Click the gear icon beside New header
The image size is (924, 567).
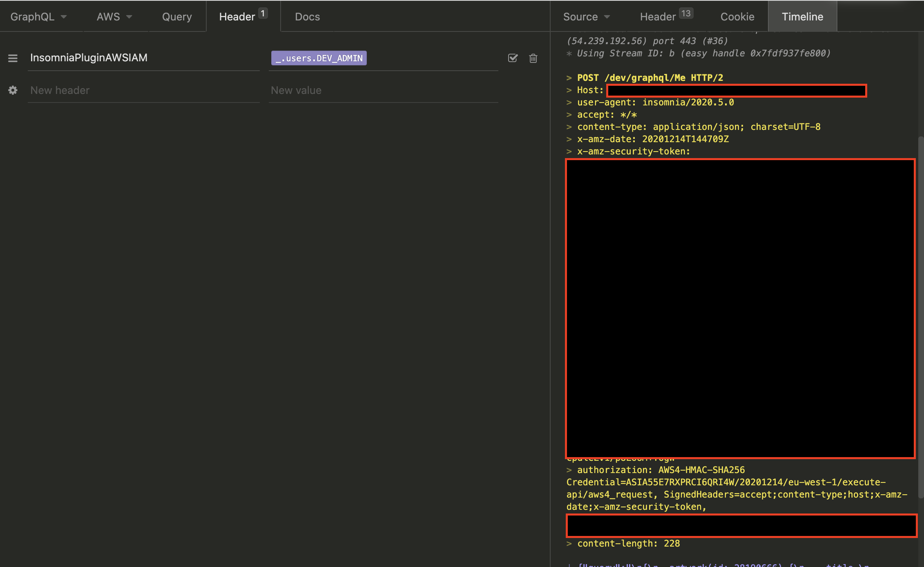13,90
